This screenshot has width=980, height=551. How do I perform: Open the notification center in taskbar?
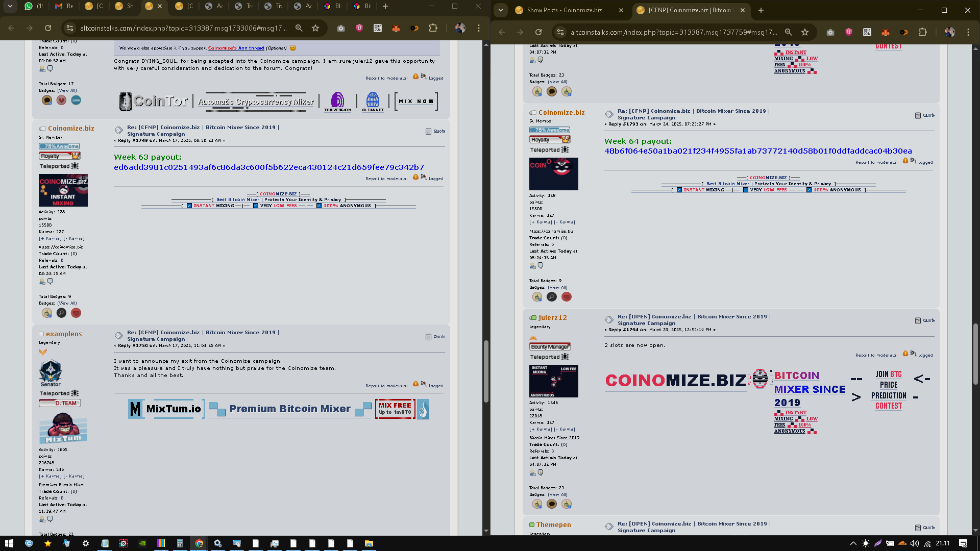963,543
